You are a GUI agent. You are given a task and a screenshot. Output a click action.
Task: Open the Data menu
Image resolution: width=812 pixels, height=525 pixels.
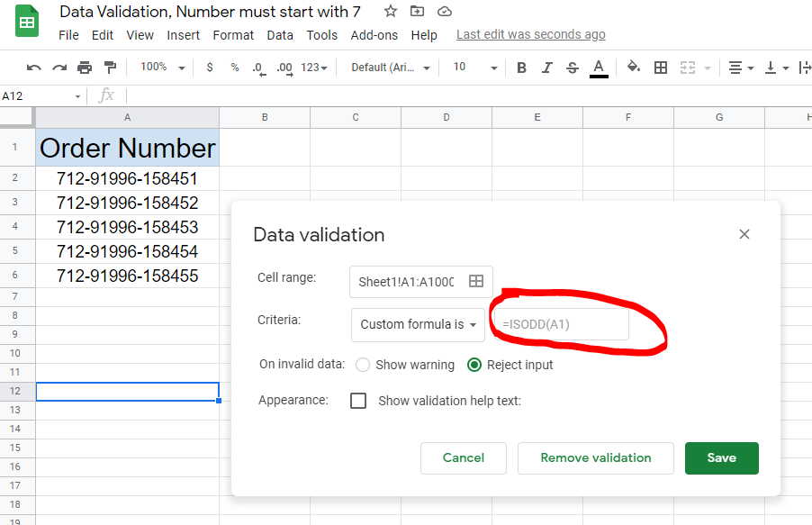[280, 35]
